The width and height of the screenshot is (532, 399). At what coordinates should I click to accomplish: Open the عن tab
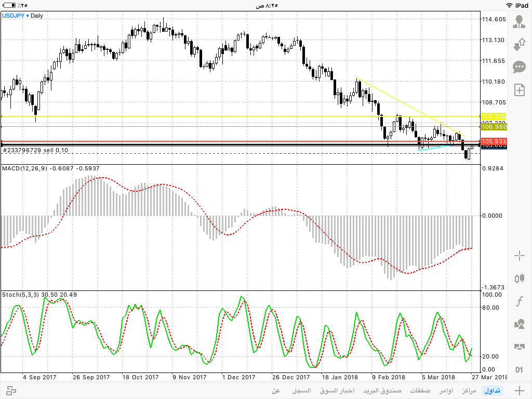coord(276,391)
